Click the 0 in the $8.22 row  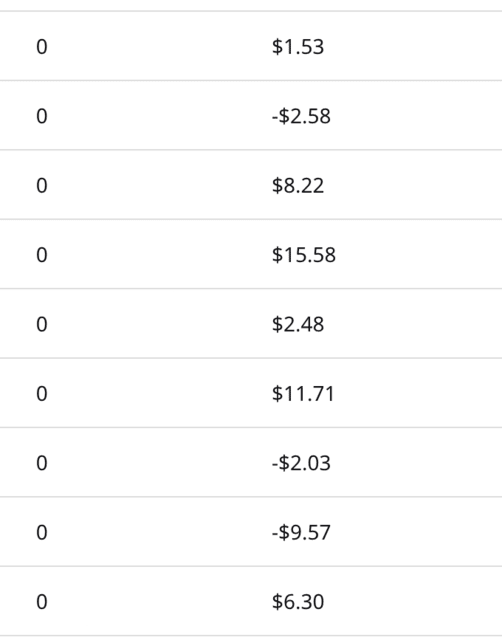[42, 185]
